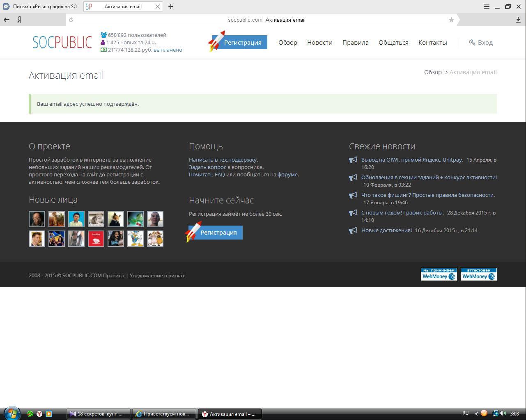Click the money icon by 21'774'138.22 руб.
Viewport: 526px width, 420px height.
coord(103,50)
